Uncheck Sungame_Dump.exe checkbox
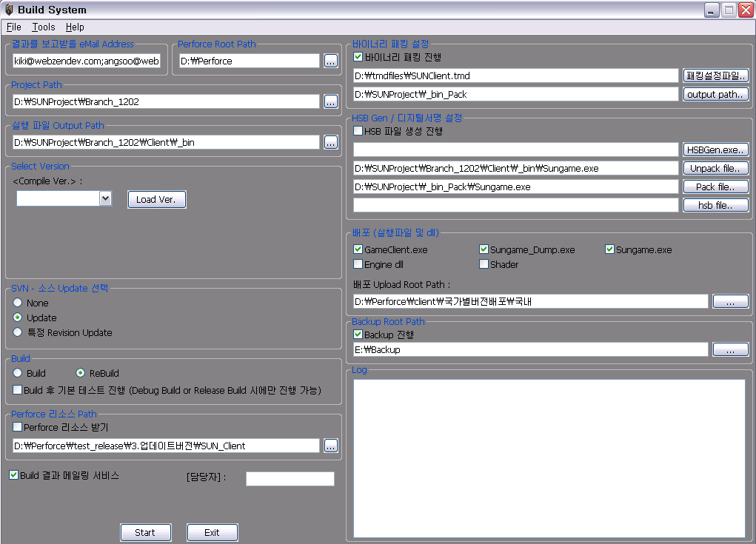Viewport: 756px width, 544px height. (x=484, y=249)
